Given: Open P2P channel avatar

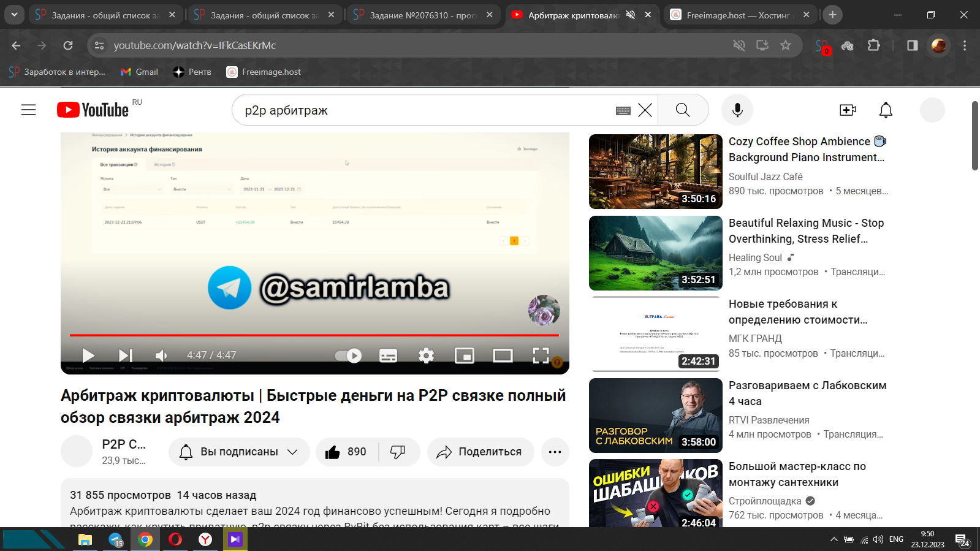Looking at the screenshot, I should [77, 451].
